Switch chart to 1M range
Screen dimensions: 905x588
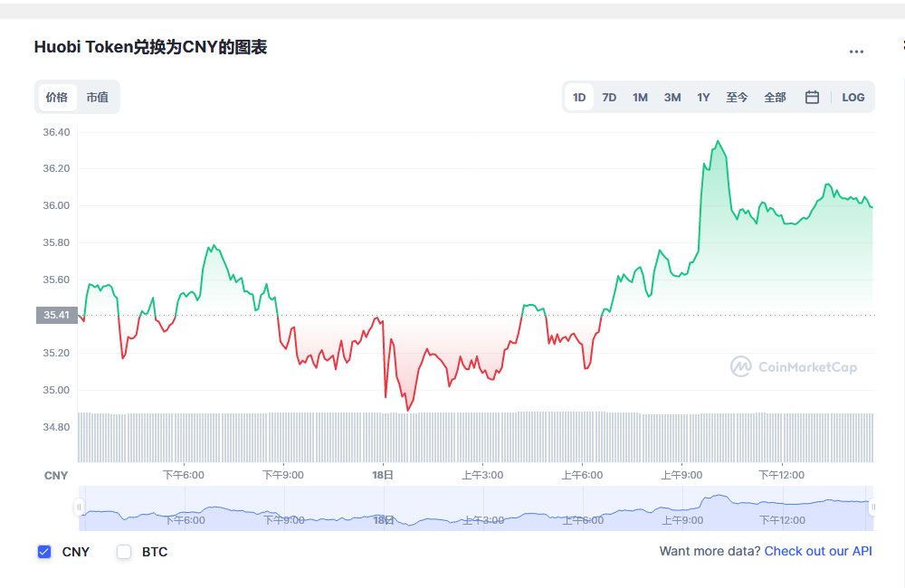(x=640, y=98)
